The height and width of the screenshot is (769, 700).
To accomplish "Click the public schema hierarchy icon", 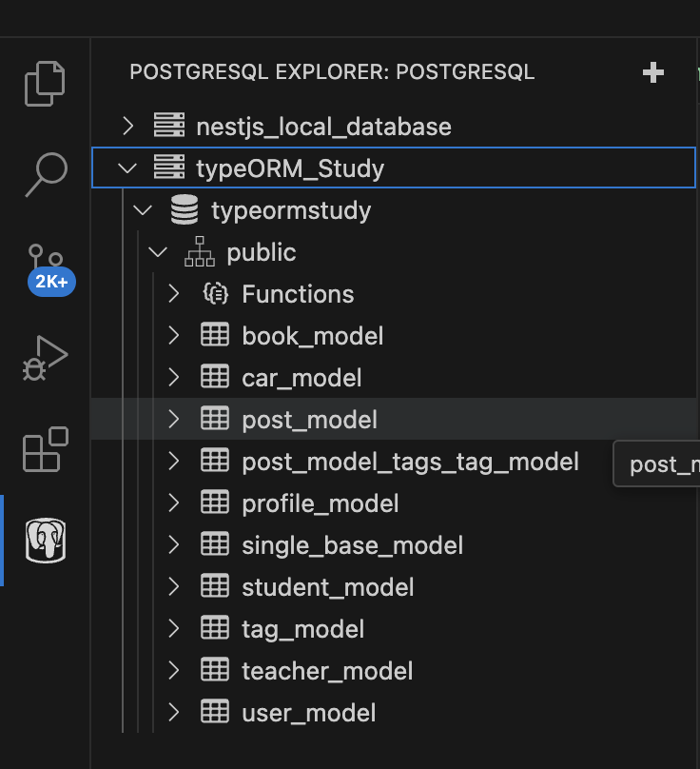I will coord(200,251).
